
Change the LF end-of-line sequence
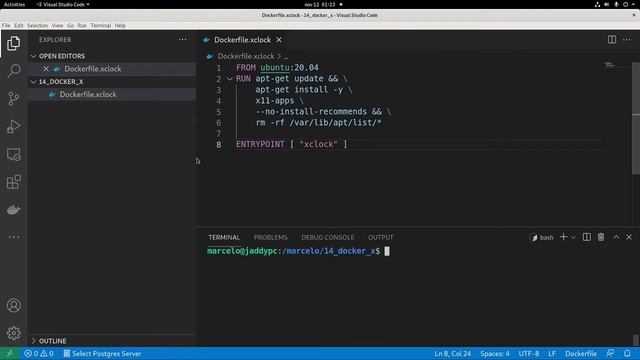[552, 353]
